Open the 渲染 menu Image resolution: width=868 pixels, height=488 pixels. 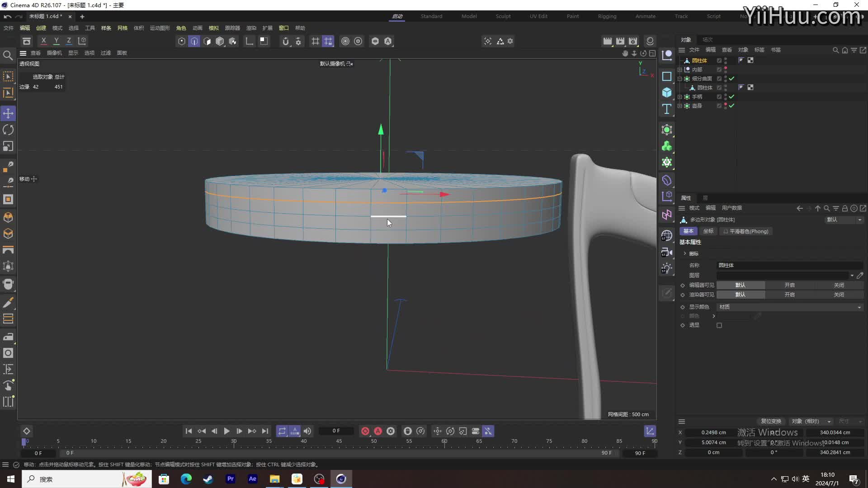pos(251,28)
